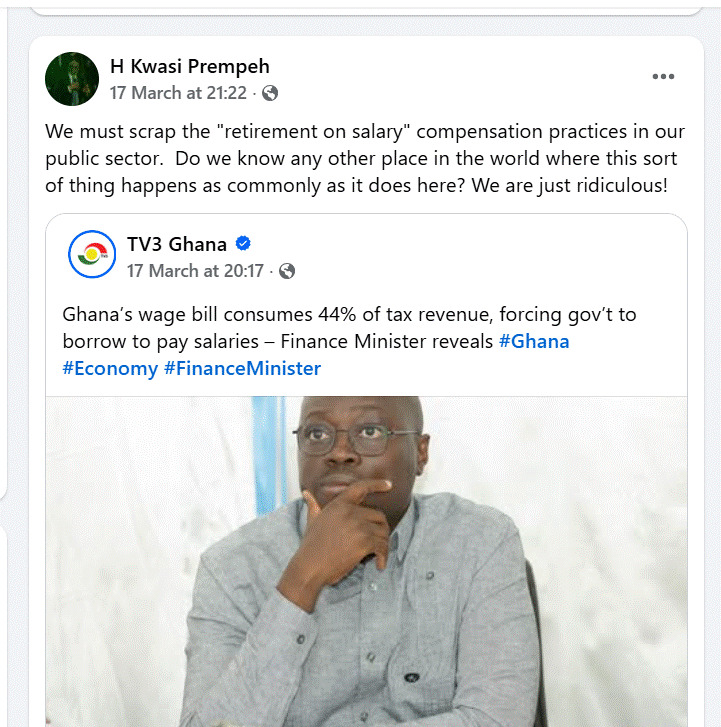Follow the #Ghana hashtag
The image size is (721, 727).
click(534, 341)
